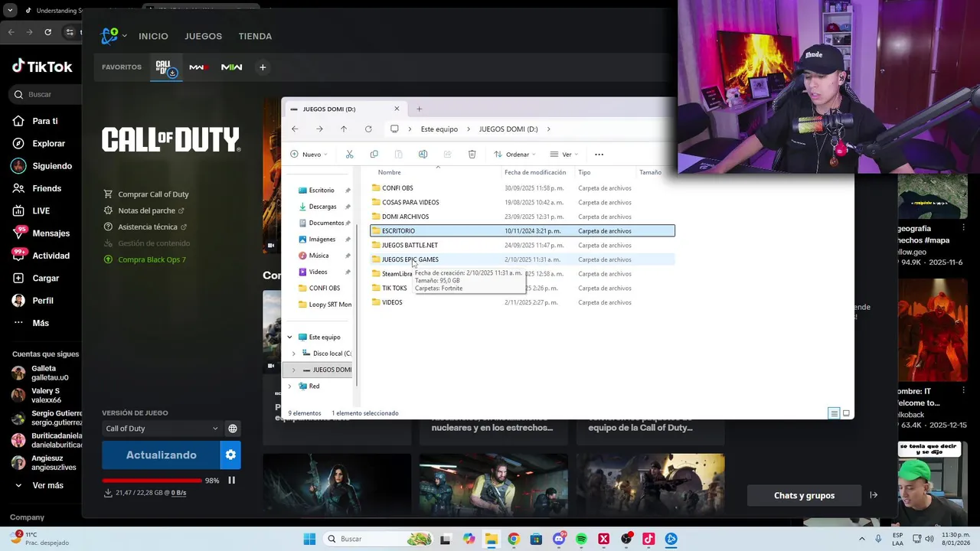This screenshot has width=980, height=551.
Task: Select the CONFI OBS folder in file list
Action: 522,188
